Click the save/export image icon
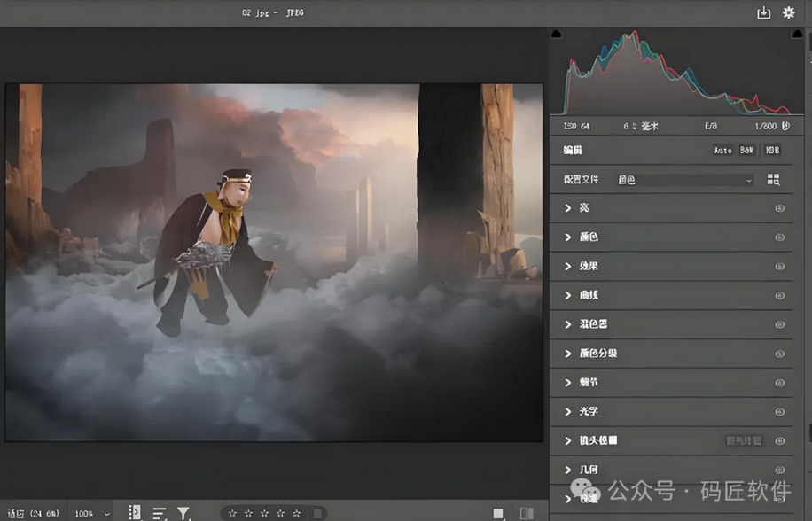 coord(764,12)
